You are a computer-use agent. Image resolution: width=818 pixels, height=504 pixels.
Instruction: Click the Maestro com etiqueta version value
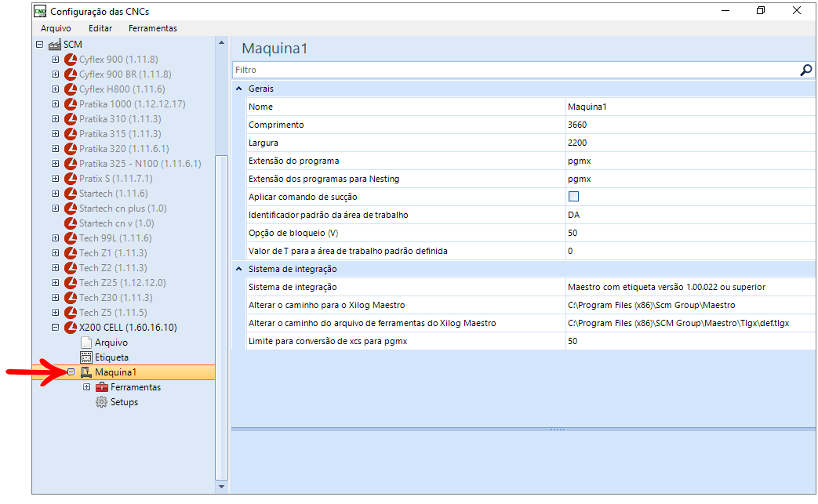(x=666, y=287)
